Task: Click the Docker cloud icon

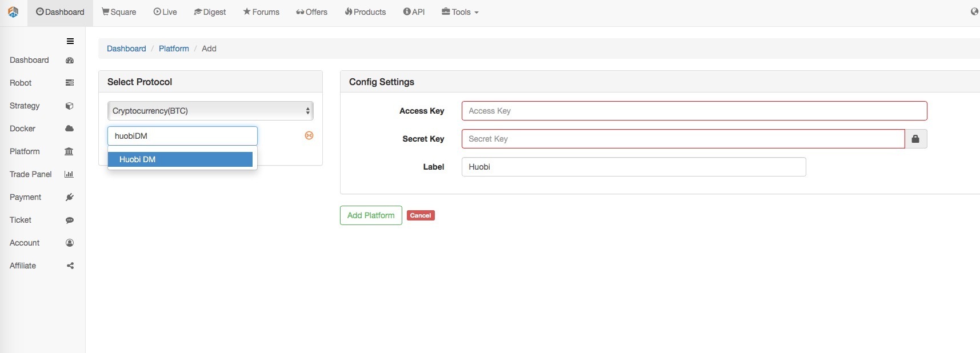Action: pos(70,129)
